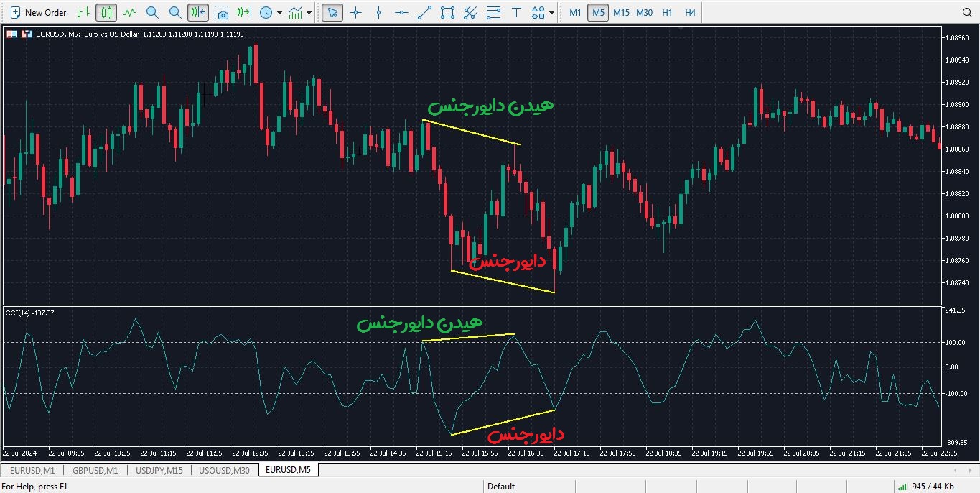This screenshot has width=980, height=493.
Task: Open the USOUSD,M30 chart tab
Action: click(x=224, y=470)
